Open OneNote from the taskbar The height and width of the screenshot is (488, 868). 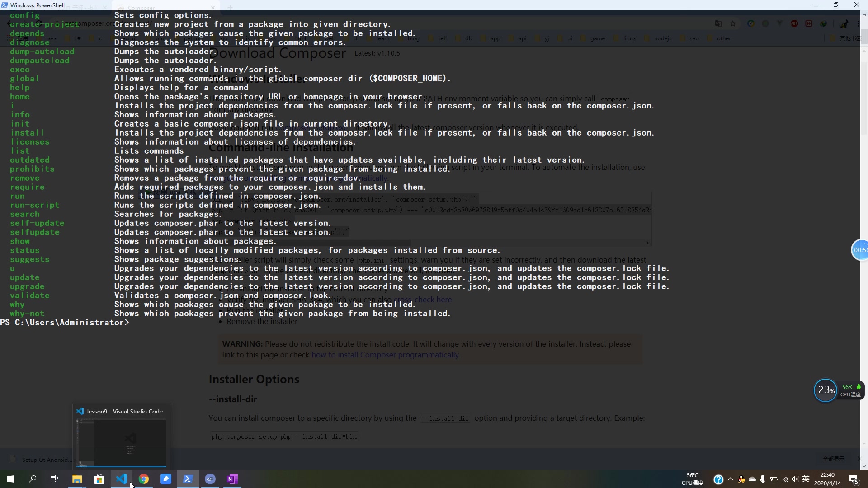click(232, 479)
